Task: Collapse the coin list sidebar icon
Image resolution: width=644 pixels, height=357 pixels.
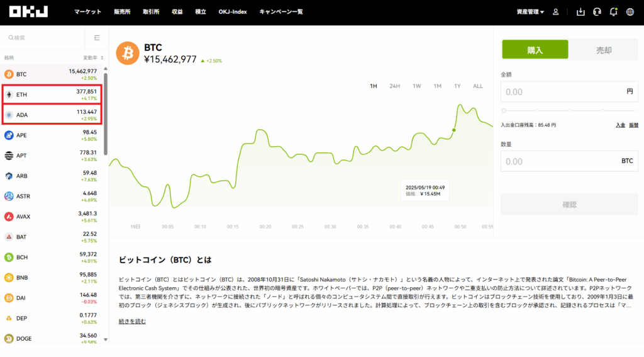Action: (97, 37)
